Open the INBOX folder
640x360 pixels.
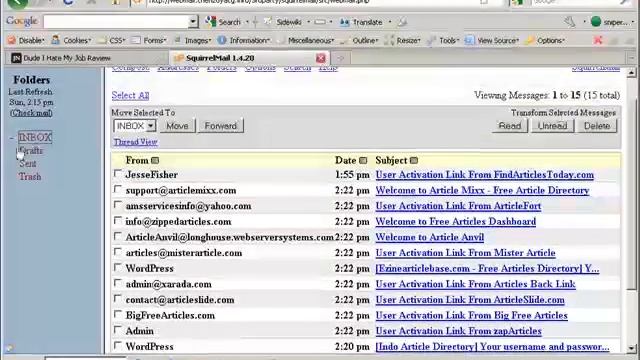35,137
